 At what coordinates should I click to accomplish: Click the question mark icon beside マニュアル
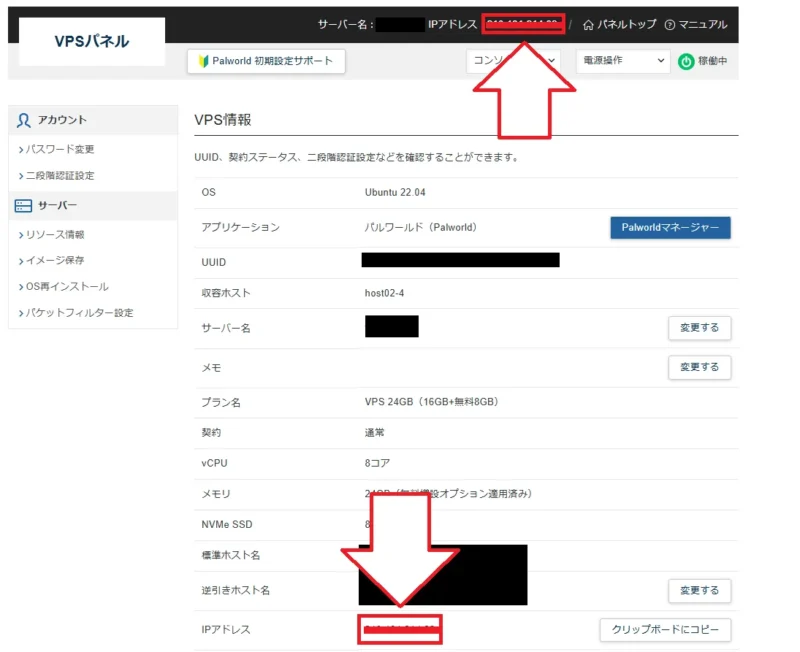669,25
